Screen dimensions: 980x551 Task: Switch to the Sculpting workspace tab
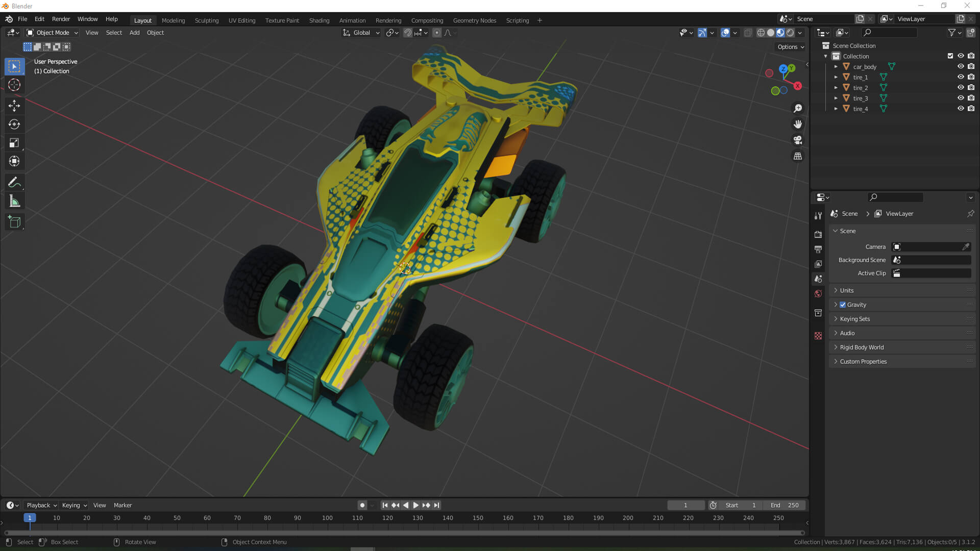207,20
